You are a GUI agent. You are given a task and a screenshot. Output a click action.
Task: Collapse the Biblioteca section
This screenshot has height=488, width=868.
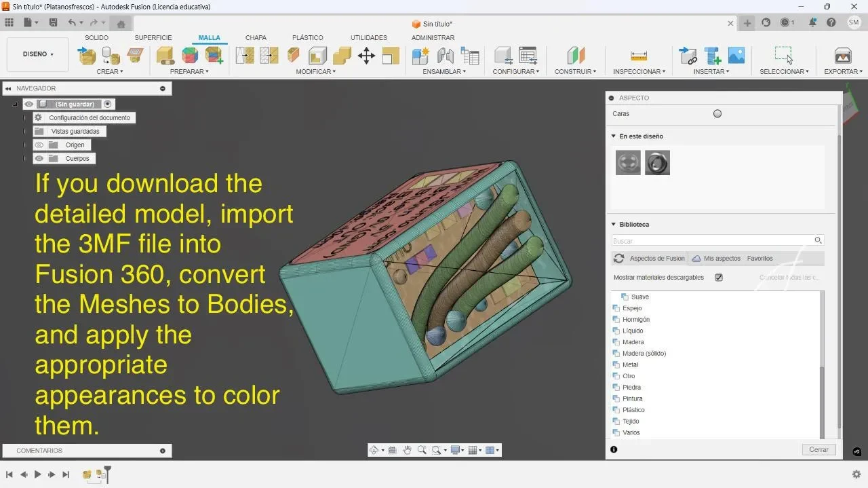pyautogui.click(x=614, y=225)
